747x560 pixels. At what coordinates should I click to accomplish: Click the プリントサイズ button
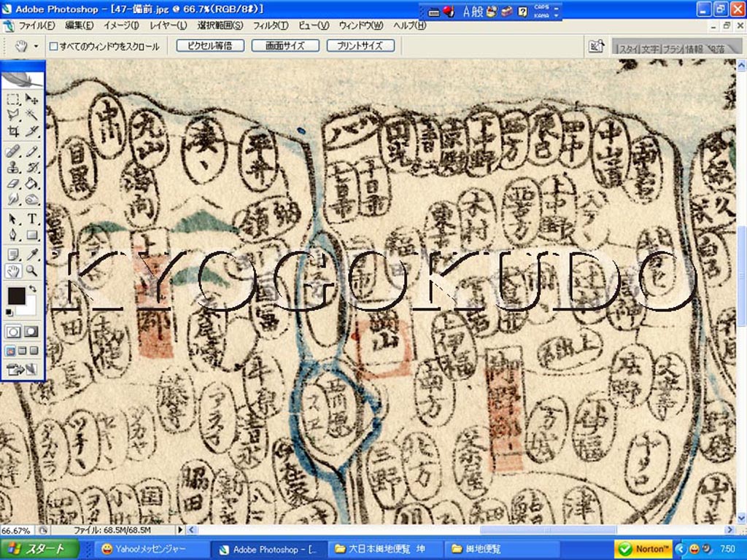coord(360,46)
